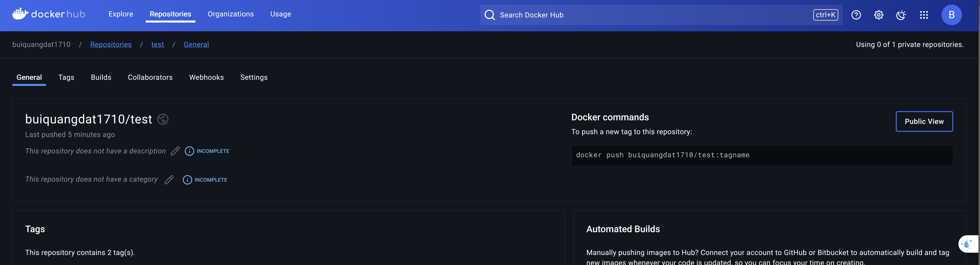Switch to the repository Settings tab
The image size is (980, 265).
pyautogui.click(x=254, y=77)
